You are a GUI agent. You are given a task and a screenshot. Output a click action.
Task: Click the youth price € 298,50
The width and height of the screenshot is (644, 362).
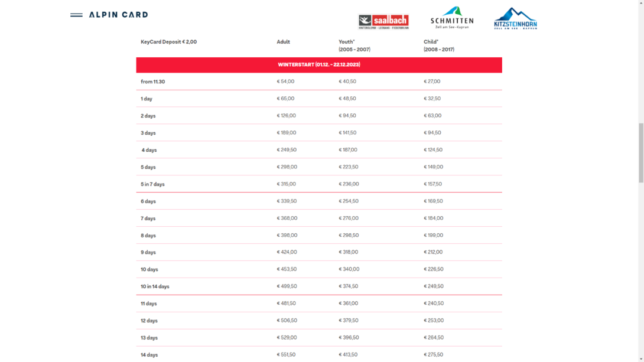click(349, 235)
